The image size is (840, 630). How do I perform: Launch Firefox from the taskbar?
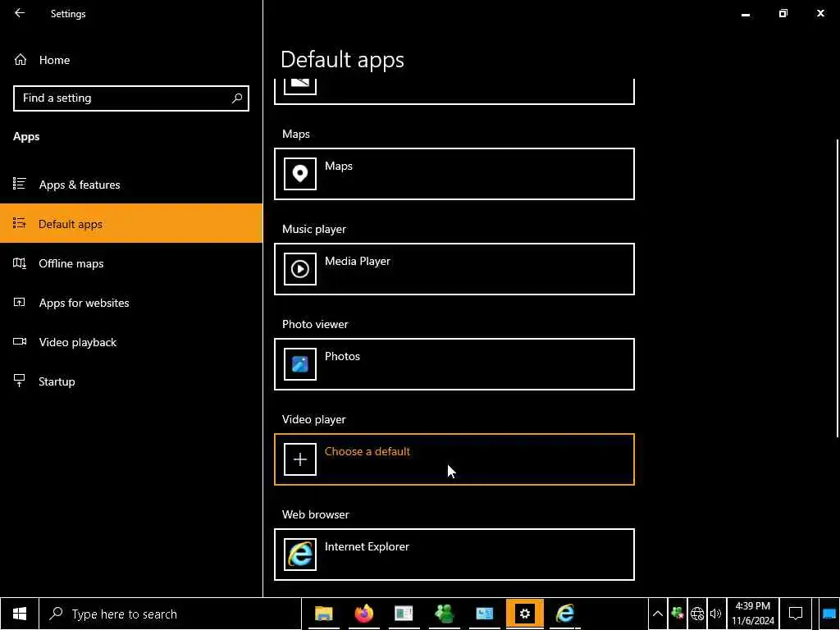[x=363, y=614]
